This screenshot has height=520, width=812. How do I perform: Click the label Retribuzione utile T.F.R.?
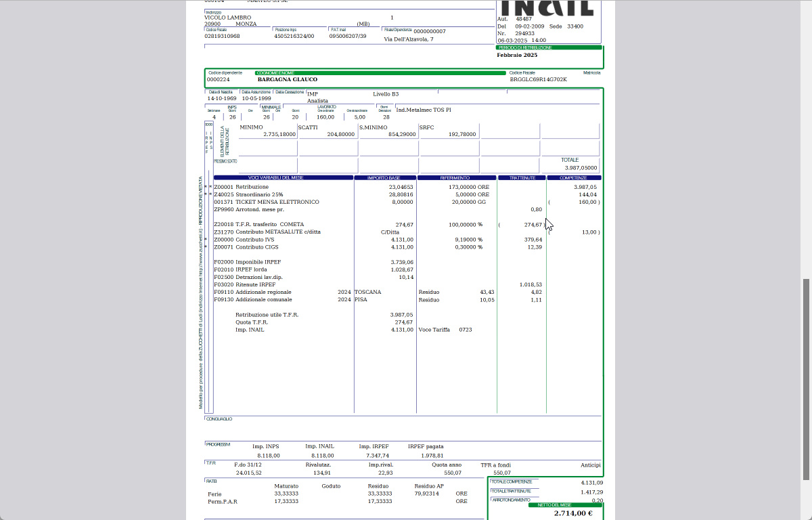[x=267, y=315]
